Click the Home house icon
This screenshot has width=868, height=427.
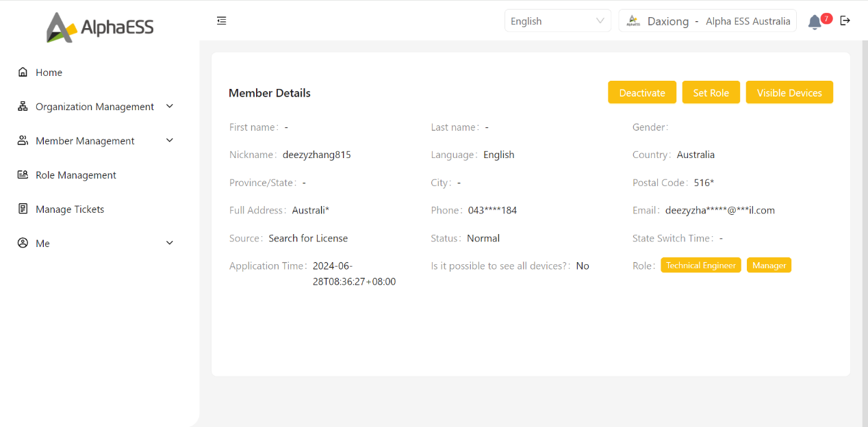click(23, 73)
